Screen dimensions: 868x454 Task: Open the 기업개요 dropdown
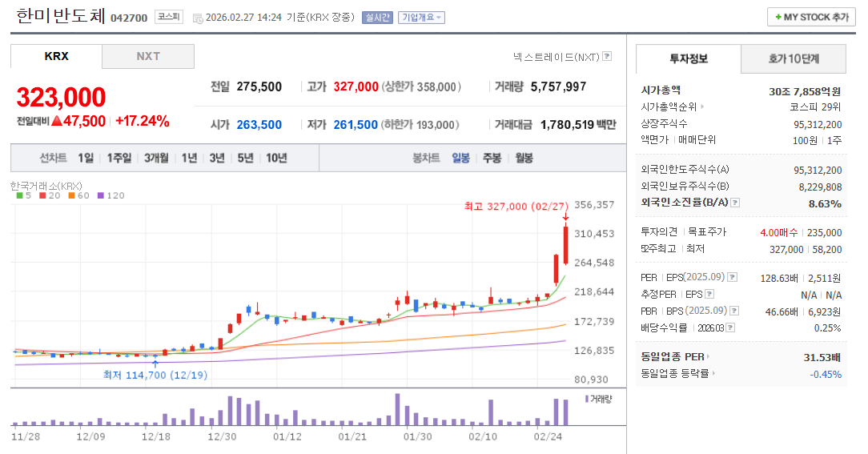421,18
